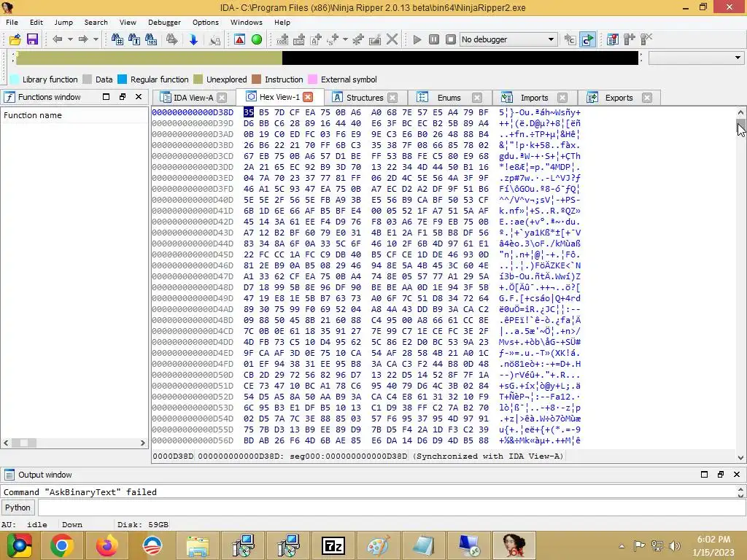Click the breakpoint list toolbar icon
The width and height of the screenshot is (747, 560).
(613, 39)
